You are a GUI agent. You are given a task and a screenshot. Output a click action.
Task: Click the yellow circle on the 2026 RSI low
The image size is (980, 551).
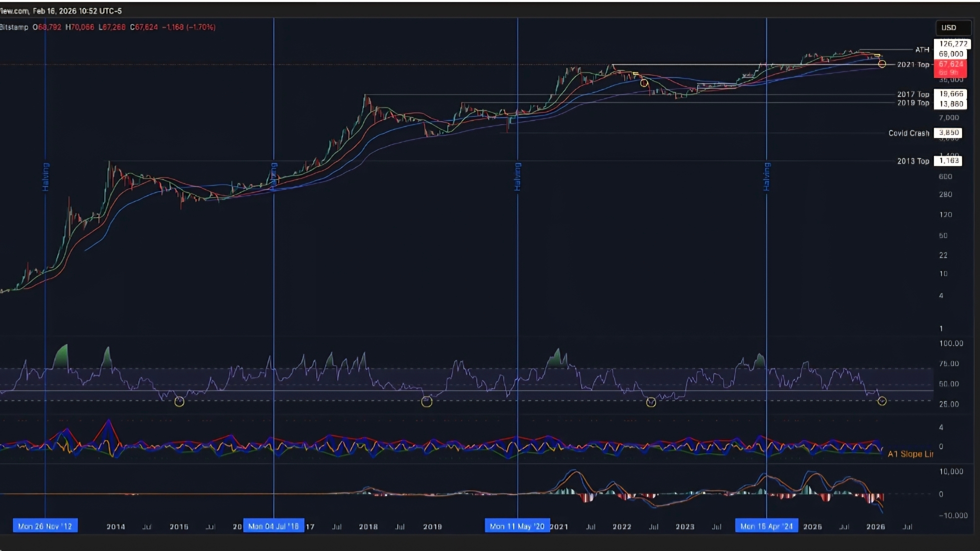[x=882, y=401]
